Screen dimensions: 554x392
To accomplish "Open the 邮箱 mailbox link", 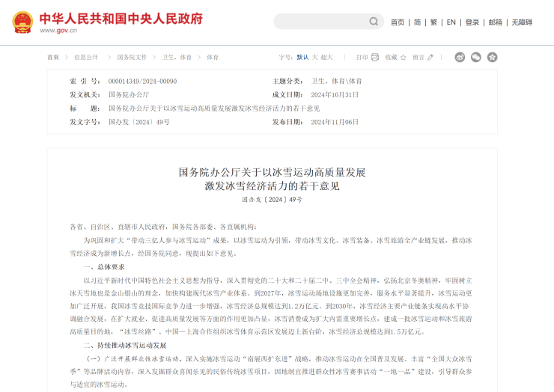I will click(495, 22).
